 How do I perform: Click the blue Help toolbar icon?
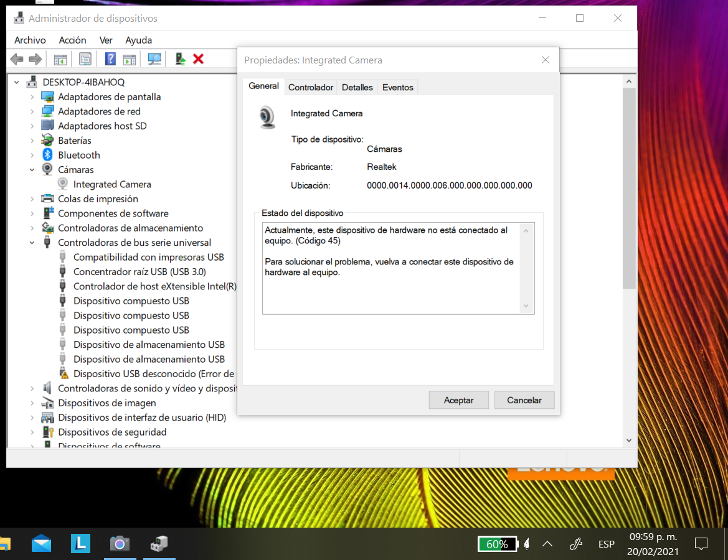pos(110,59)
